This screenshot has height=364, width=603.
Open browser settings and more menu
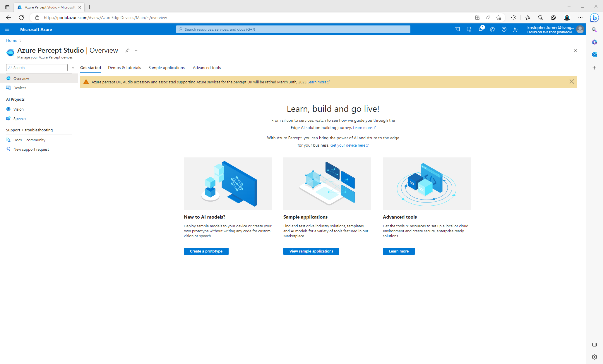(x=580, y=18)
